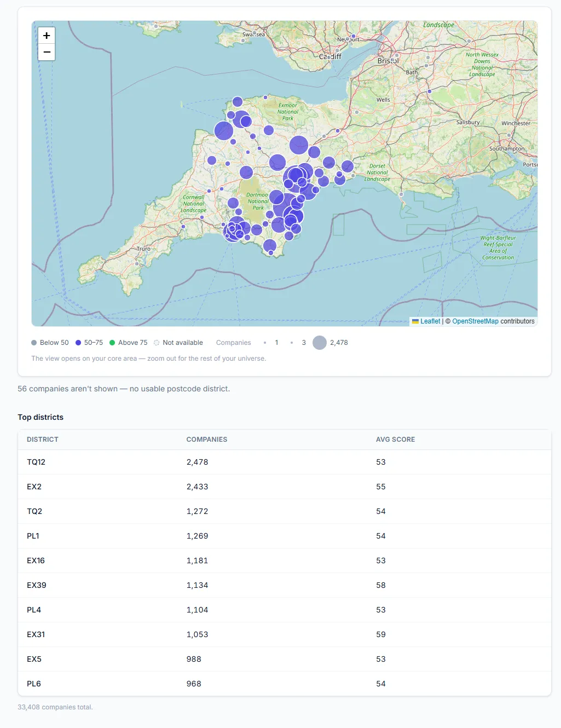The height and width of the screenshot is (728, 561).
Task: Select the COMPANIES column header
Action: point(207,440)
